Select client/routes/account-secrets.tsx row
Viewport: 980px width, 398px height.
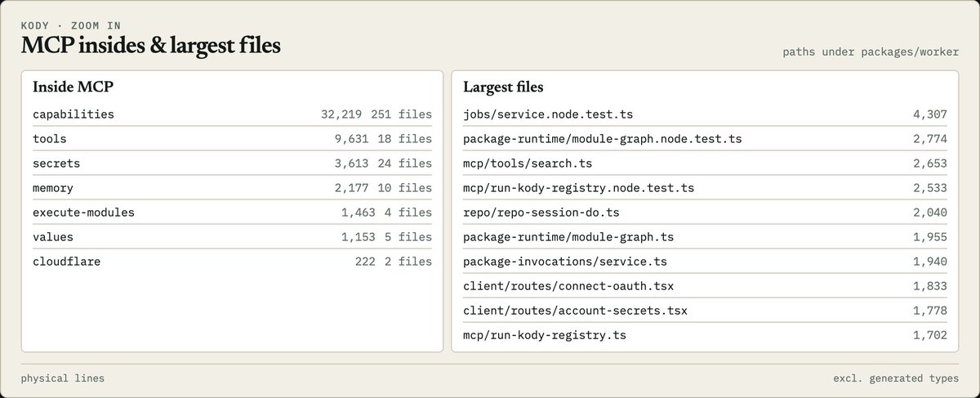[x=705, y=311]
